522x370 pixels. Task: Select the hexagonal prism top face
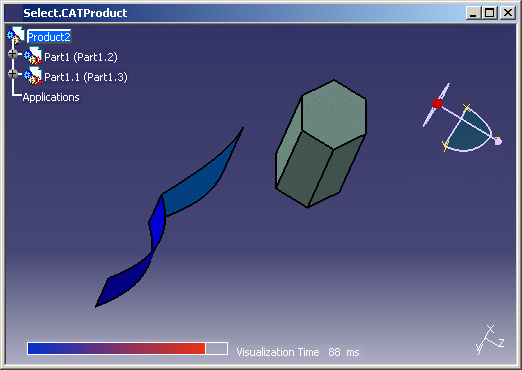[334, 113]
